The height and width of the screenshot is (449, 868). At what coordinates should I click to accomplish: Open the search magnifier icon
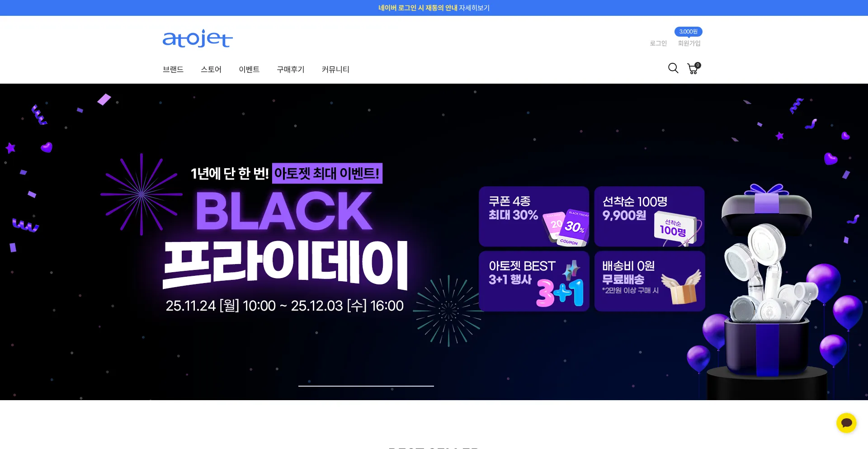tap(673, 68)
